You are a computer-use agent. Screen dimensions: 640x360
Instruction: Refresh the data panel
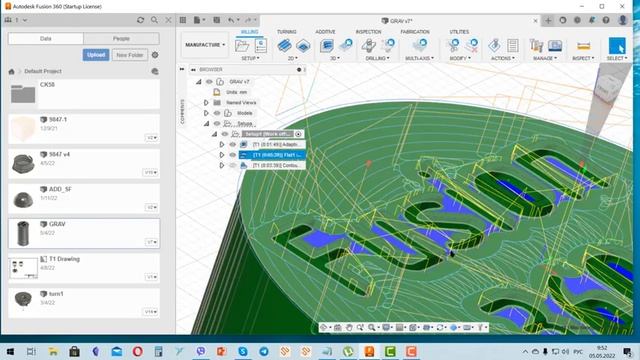point(140,20)
